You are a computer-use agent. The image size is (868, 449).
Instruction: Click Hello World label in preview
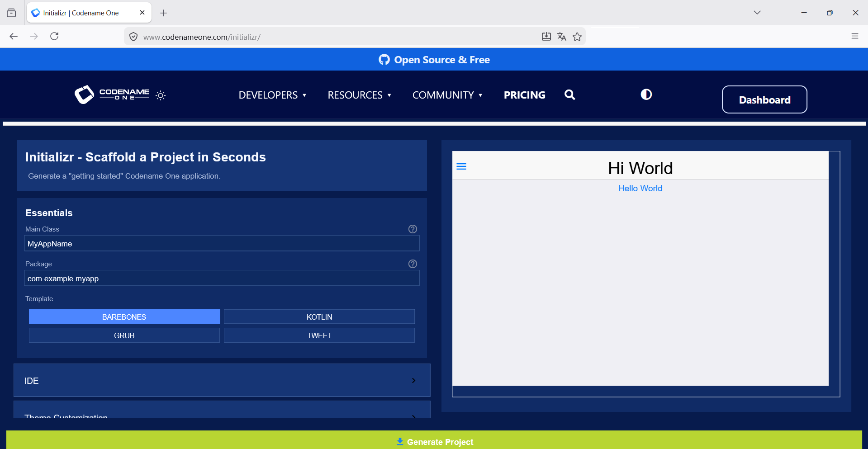640,188
